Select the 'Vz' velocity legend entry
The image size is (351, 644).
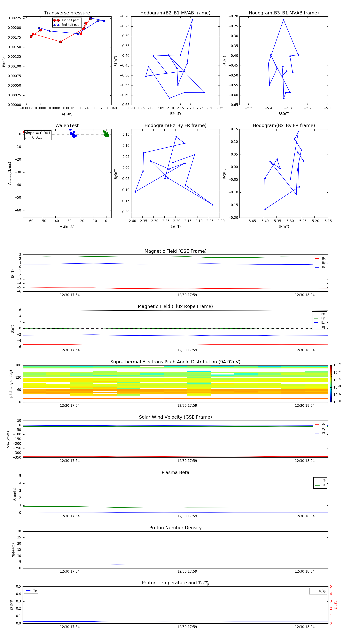pyautogui.click(x=320, y=433)
